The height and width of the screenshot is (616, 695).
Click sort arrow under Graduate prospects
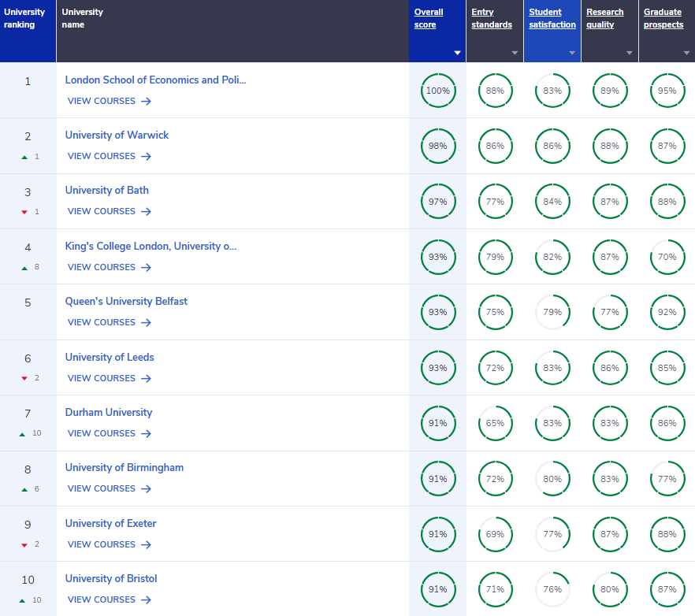(x=686, y=54)
